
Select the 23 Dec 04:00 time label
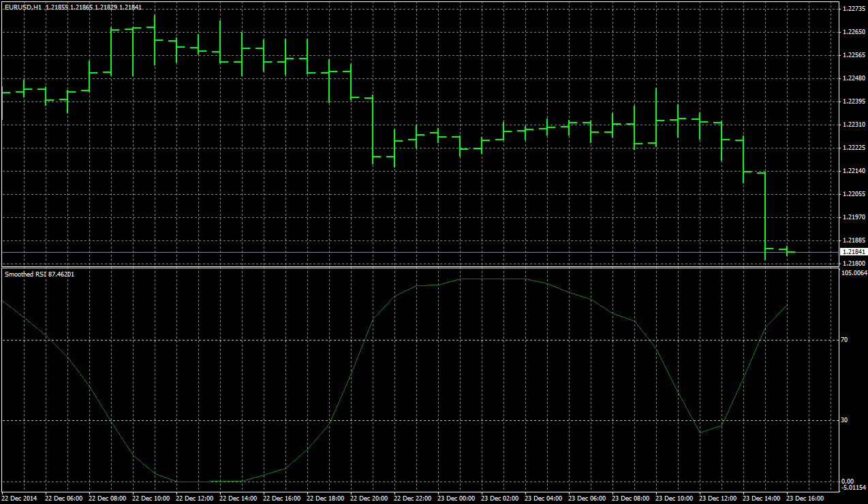544,499
